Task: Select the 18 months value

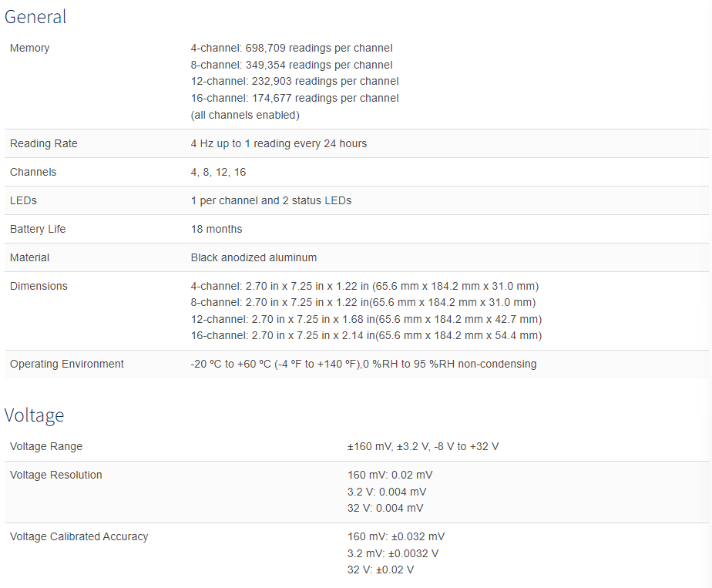Action: coord(217,230)
